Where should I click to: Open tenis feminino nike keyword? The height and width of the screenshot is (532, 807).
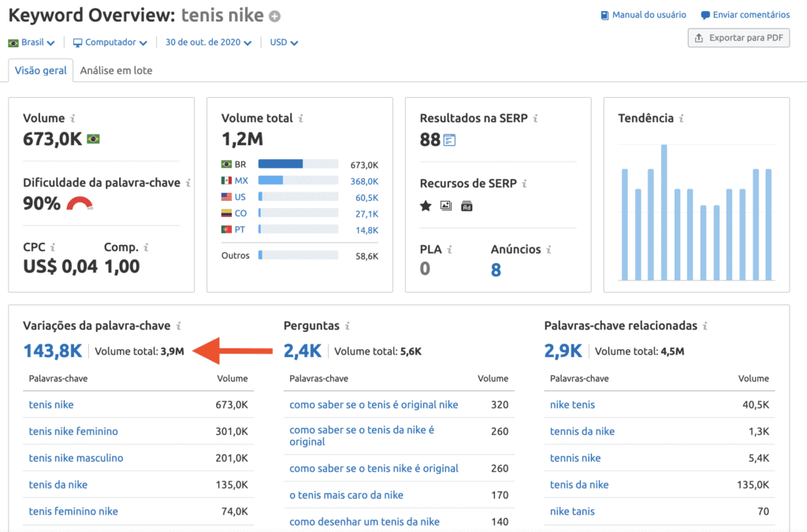73,512
